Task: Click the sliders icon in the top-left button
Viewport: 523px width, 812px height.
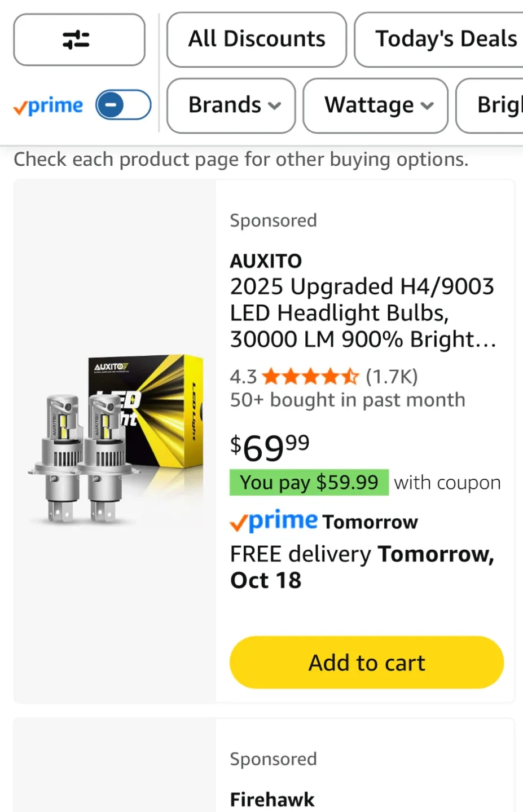Action: tap(79, 39)
